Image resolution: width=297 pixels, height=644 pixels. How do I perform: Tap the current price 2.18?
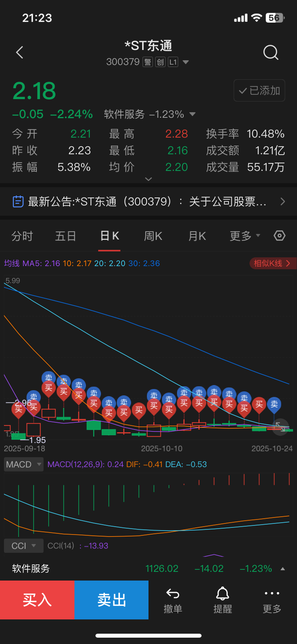(x=34, y=90)
